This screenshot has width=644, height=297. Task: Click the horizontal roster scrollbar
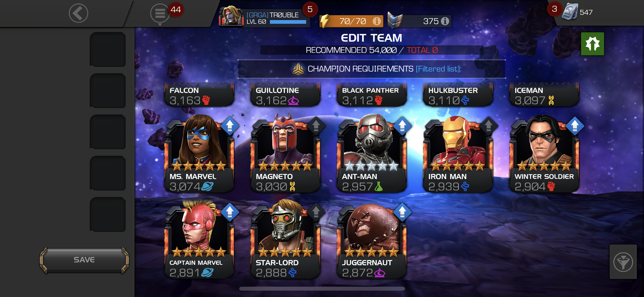[x=322, y=289]
